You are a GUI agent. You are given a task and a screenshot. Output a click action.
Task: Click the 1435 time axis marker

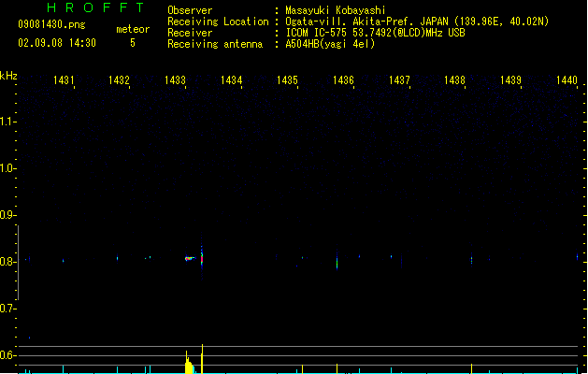coord(287,79)
